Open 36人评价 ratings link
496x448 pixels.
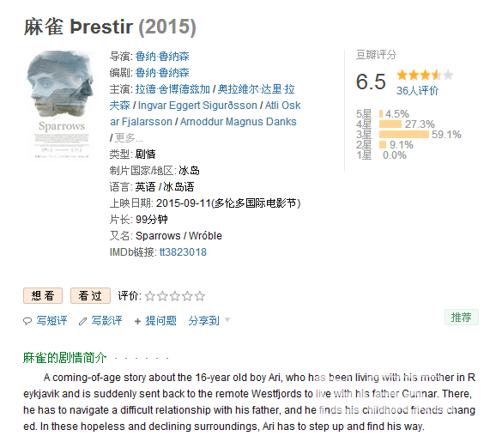(418, 91)
